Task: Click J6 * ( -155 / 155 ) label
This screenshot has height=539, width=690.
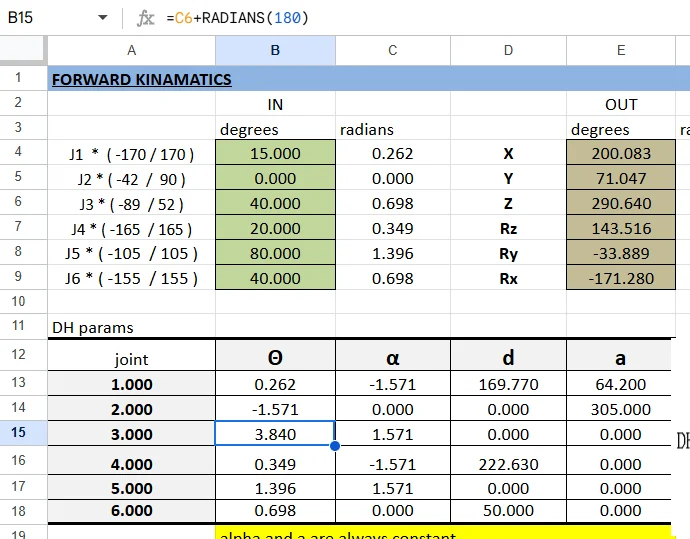Action: 132,279
